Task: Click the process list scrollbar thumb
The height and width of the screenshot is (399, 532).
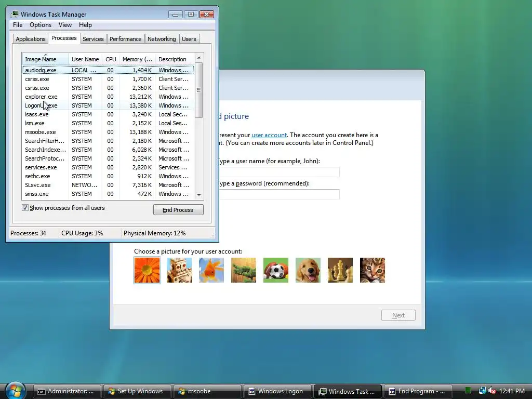Action: [x=199, y=90]
